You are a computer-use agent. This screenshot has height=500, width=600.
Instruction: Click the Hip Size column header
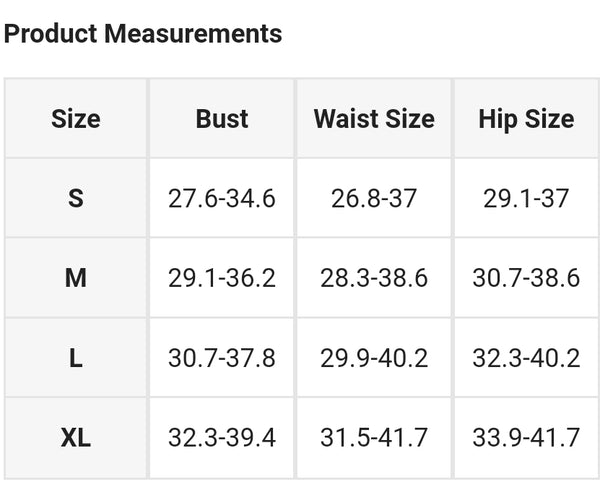coord(526,119)
